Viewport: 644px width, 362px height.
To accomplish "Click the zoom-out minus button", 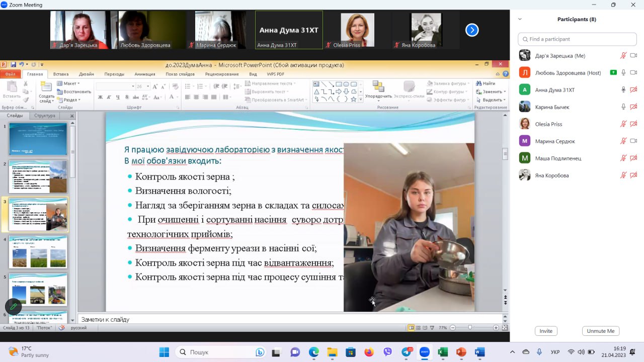I will tap(452, 328).
